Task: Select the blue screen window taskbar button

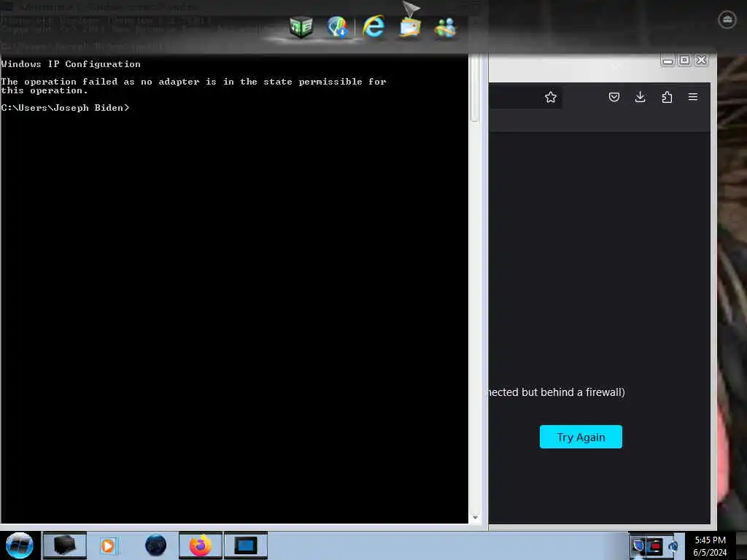Action: (246, 545)
